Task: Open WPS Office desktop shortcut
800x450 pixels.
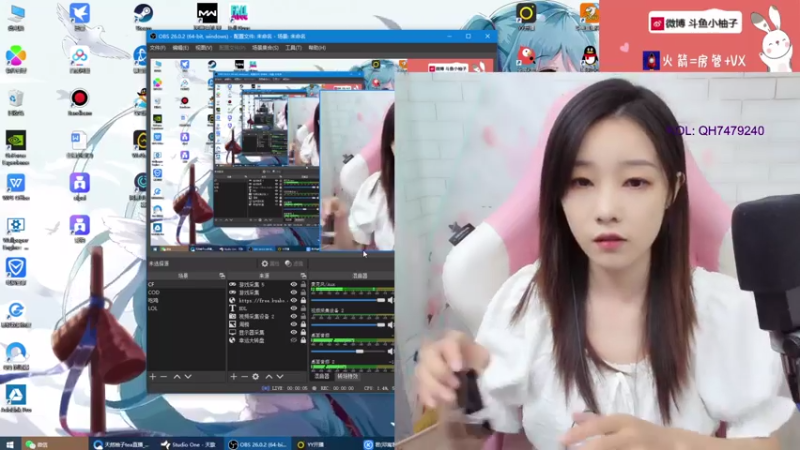Action: click(16, 187)
